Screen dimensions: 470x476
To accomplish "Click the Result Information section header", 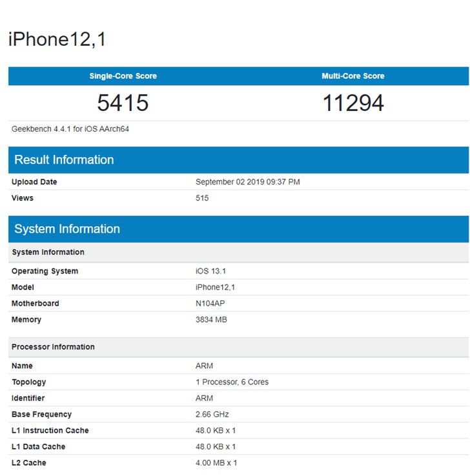I will click(x=238, y=160).
